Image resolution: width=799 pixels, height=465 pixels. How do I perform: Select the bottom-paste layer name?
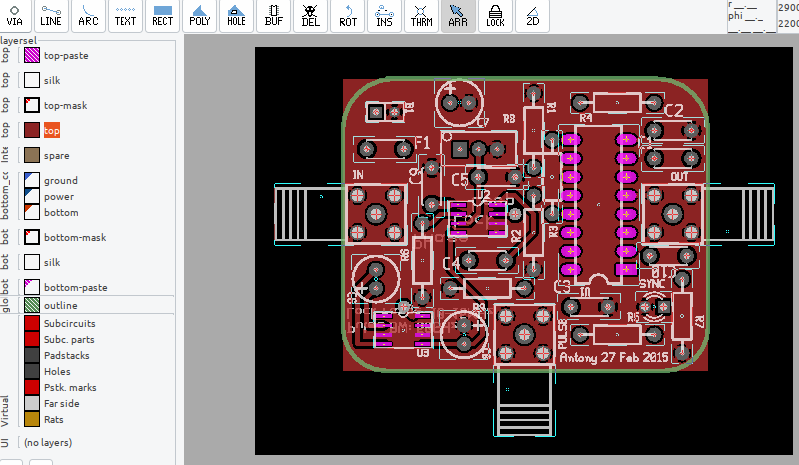(75, 287)
